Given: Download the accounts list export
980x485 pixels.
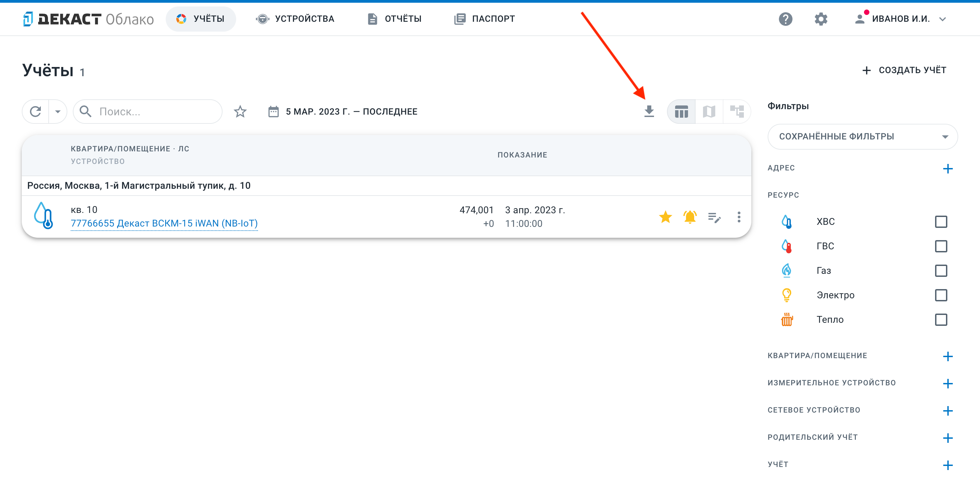Looking at the screenshot, I should pyautogui.click(x=649, y=112).
